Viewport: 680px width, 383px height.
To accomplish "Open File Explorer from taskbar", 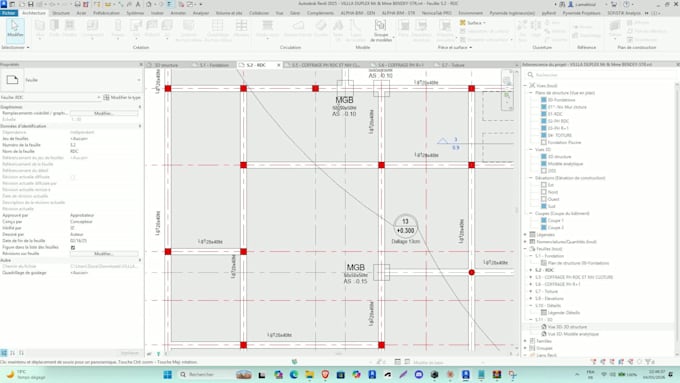I will tap(309, 374).
